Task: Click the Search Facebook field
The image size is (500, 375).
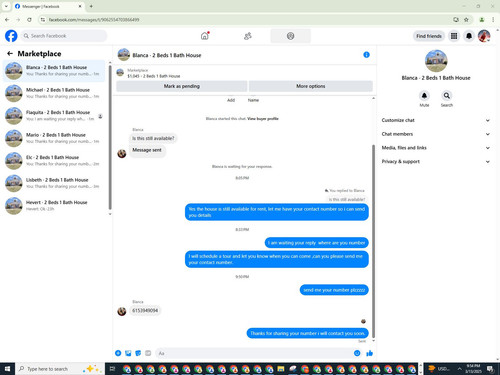Action: (x=64, y=36)
